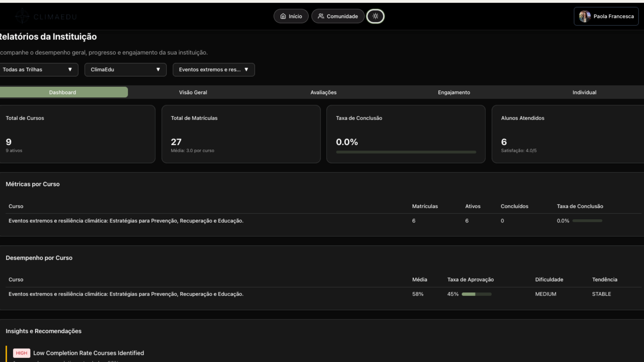
Task: Click the MEDIUM difficulty value
Action: [x=545, y=294]
